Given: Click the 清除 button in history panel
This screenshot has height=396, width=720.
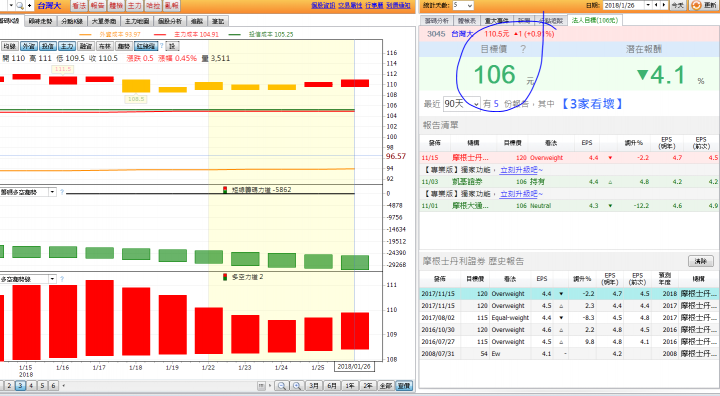Looking at the screenshot, I should 701,261.
